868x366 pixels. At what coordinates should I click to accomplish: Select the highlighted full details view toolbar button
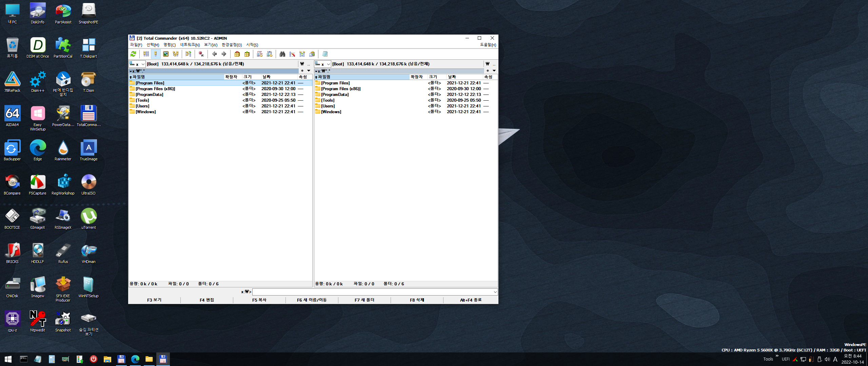point(156,54)
